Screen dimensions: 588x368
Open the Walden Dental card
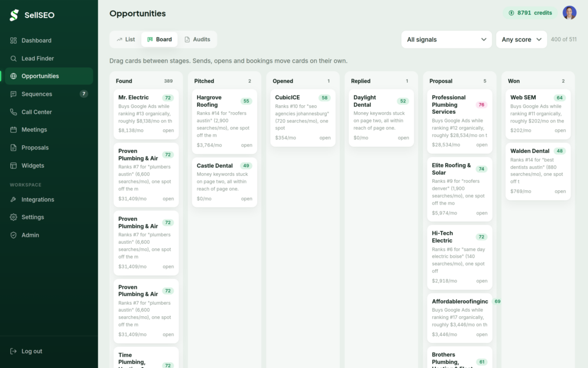click(538, 171)
